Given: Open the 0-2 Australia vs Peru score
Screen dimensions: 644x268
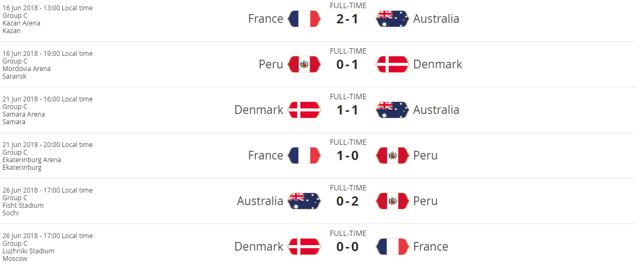Looking at the screenshot, I should tap(347, 201).
